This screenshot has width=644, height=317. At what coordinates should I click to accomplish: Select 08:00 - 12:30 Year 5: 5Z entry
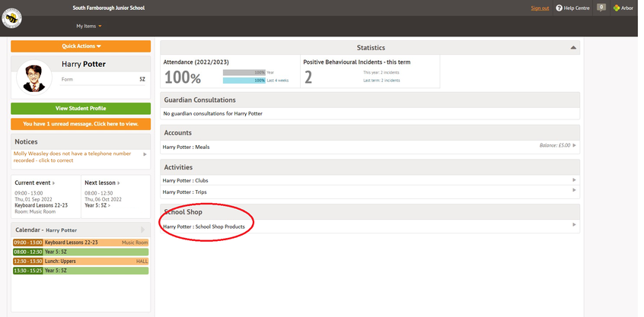coord(81,252)
